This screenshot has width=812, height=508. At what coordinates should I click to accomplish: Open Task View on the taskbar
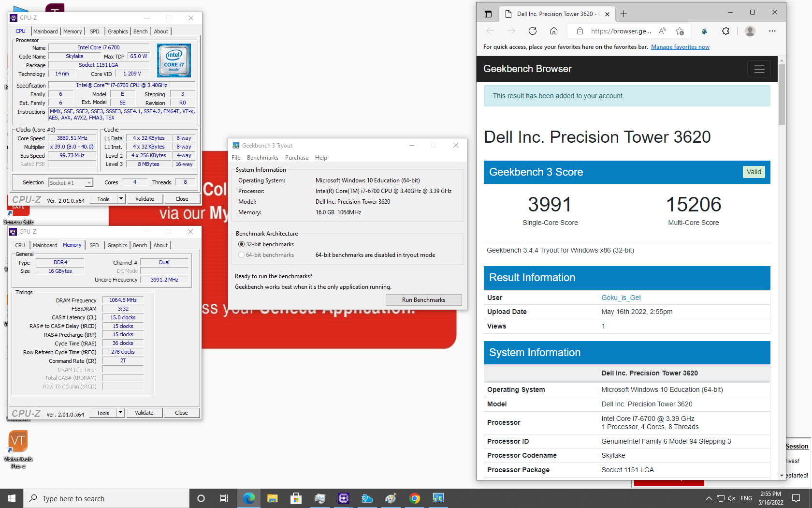[x=224, y=498]
